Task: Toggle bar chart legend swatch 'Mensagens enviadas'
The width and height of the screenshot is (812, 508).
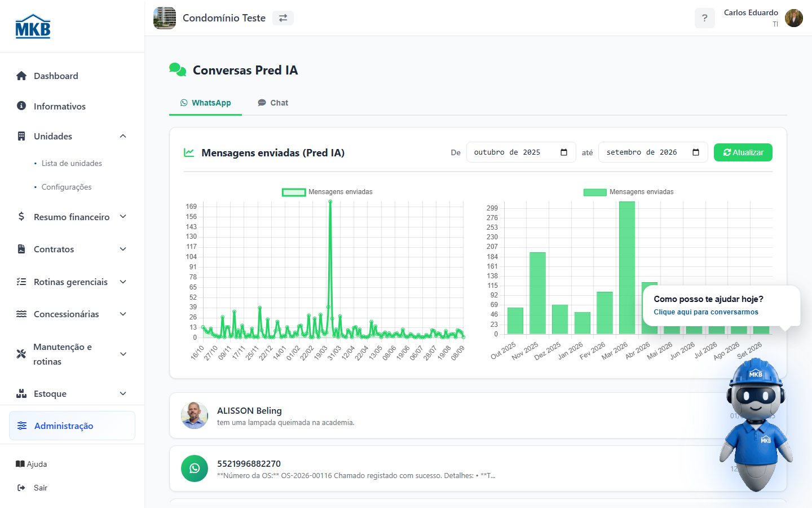Action: (x=595, y=192)
